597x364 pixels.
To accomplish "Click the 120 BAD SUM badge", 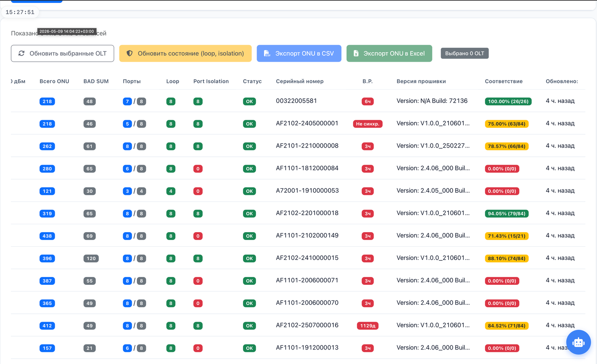I will pos(91,259).
